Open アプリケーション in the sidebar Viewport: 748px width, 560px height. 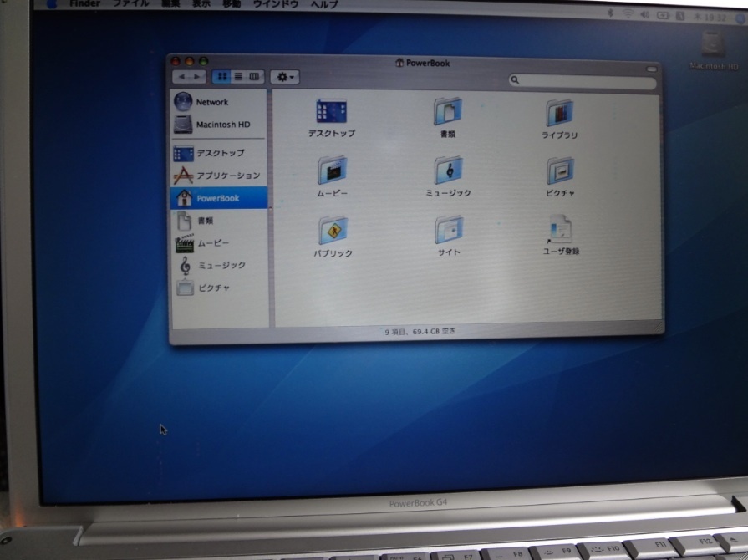218,176
